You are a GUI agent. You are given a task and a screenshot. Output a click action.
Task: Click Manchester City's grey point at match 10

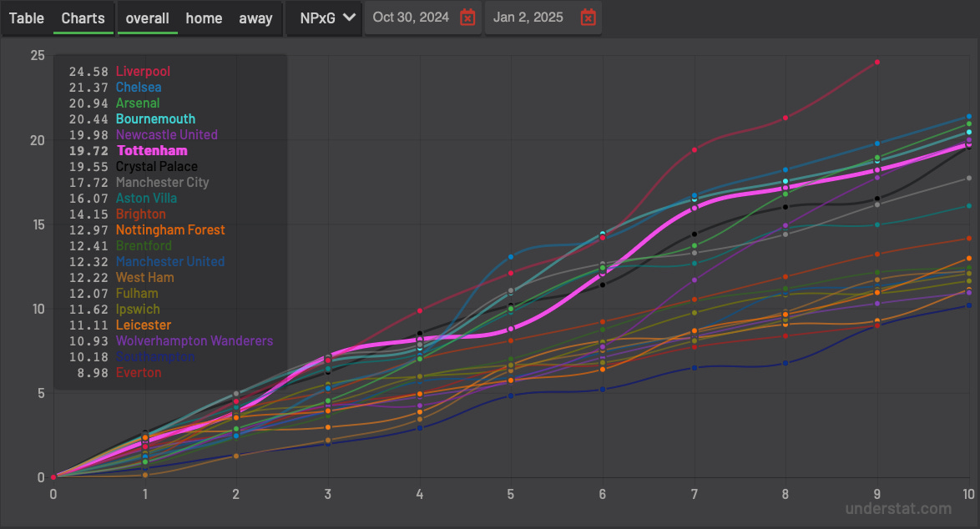pos(969,179)
